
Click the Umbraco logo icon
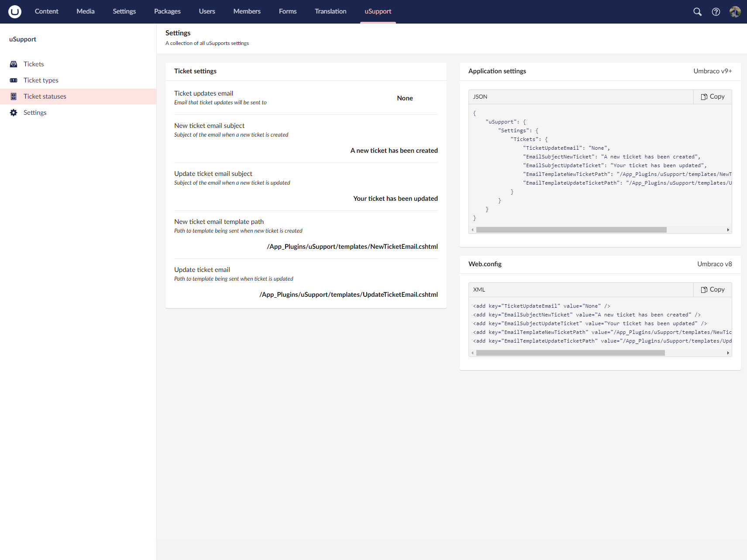coord(15,12)
